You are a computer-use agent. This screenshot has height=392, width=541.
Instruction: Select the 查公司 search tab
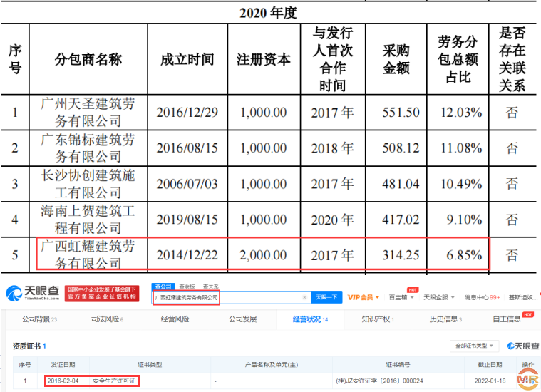[163, 287]
